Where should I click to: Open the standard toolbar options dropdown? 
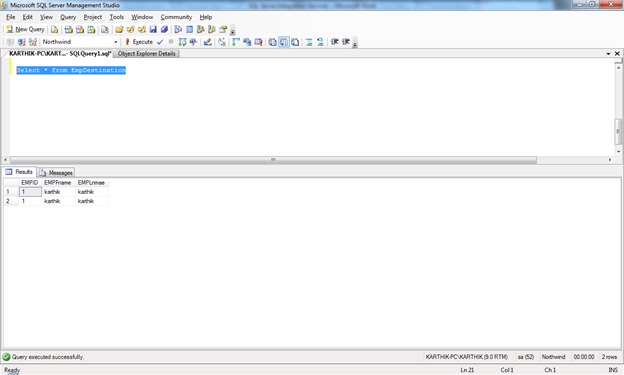(232, 30)
